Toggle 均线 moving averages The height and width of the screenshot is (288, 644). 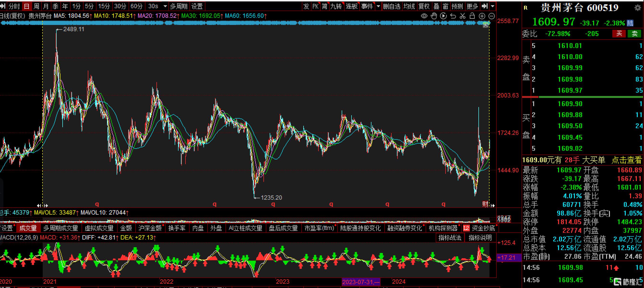pos(409,6)
